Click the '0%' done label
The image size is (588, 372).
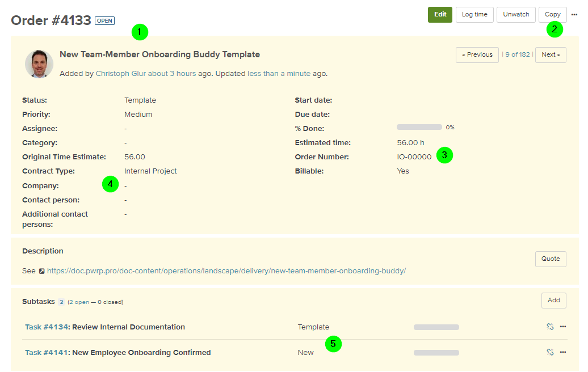point(450,128)
